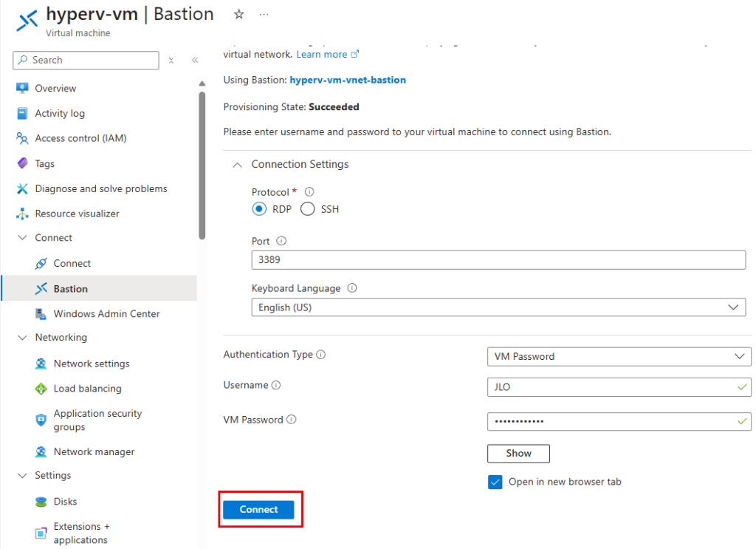This screenshot has width=756, height=549.
Task: Toggle Open in new browser tab checkbox
Action: (x=495, y=482)
